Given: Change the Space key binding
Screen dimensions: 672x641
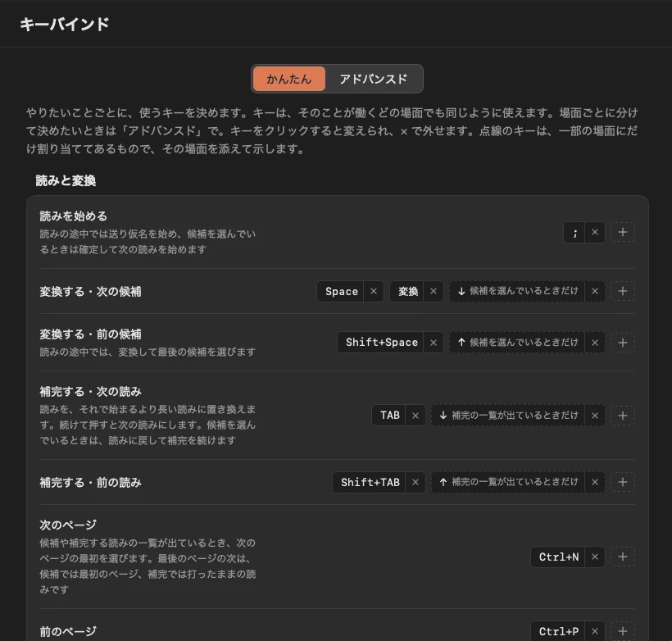Looking at the screenshot, I should (x=341, y=291).
